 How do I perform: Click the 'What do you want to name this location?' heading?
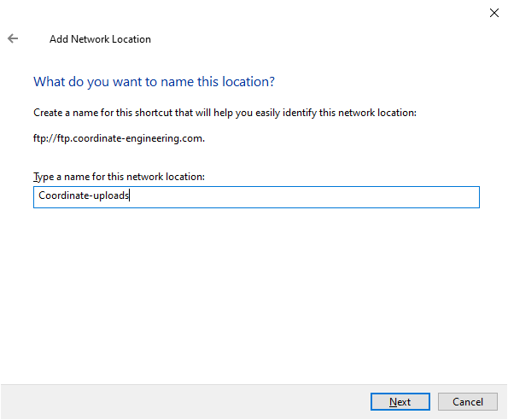(154, 82)
